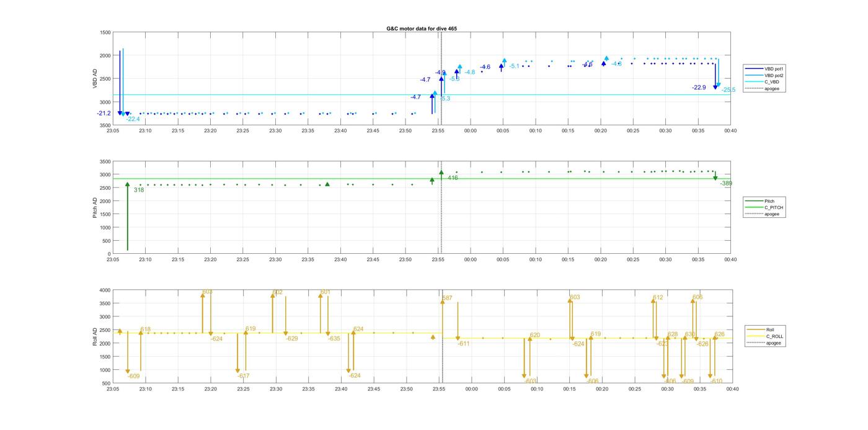Click the '-4.9' VBD data label
Viewport: 868px width, 430px height.
440,73
